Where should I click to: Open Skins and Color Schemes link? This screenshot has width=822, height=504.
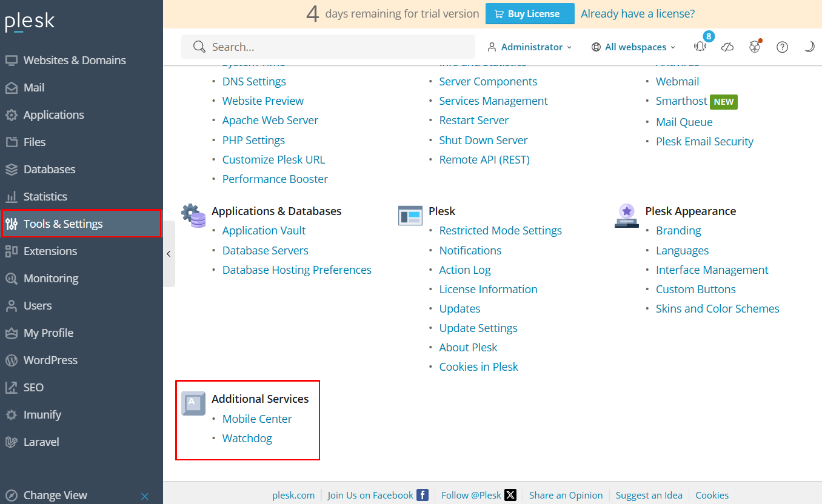718,309
